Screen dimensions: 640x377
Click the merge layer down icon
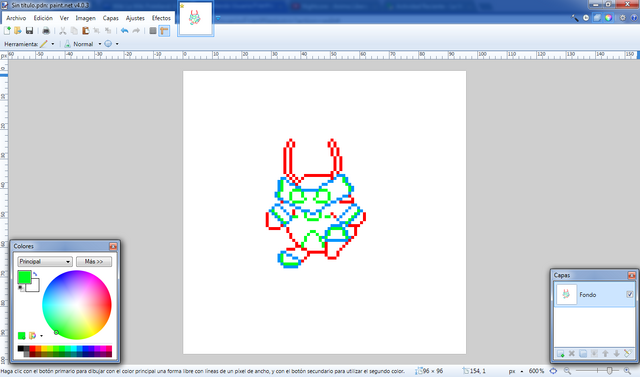coord(594,354)
